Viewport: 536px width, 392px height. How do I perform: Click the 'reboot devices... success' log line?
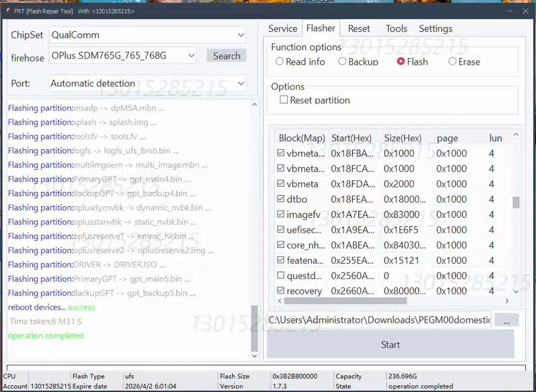[x=52, y=307]
